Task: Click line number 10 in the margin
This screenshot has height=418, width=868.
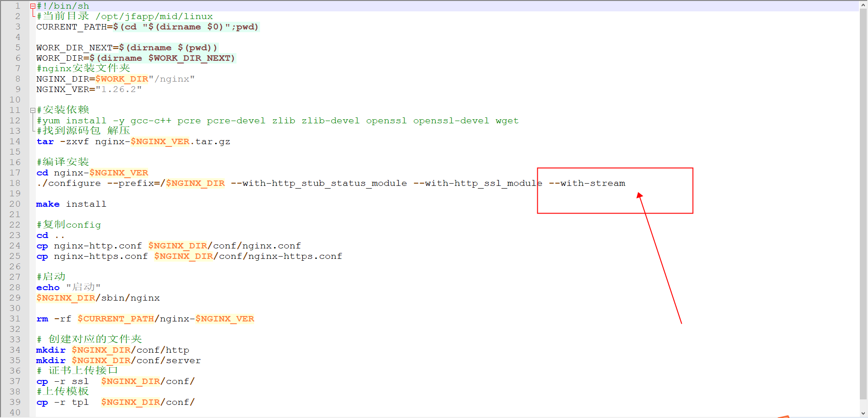Action: 15,100
